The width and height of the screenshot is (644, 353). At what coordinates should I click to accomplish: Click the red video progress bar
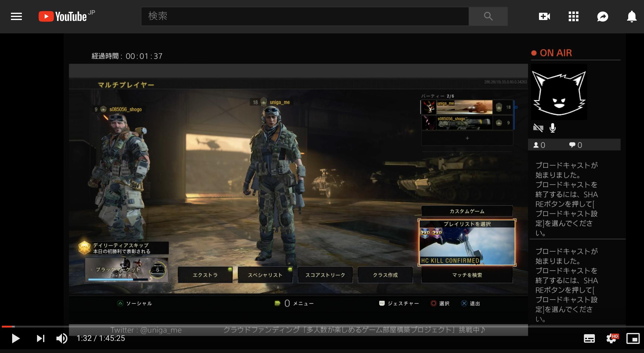point(7,327)
